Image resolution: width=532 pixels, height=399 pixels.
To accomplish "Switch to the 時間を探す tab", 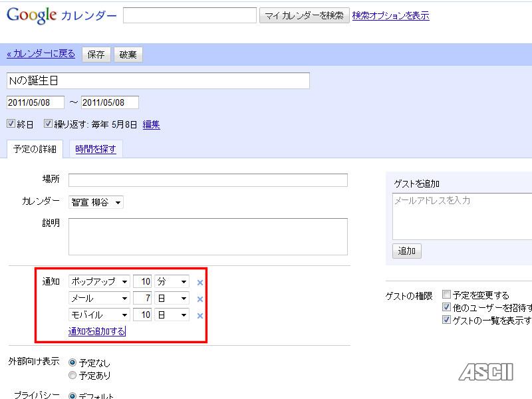I will pos(96,149).
